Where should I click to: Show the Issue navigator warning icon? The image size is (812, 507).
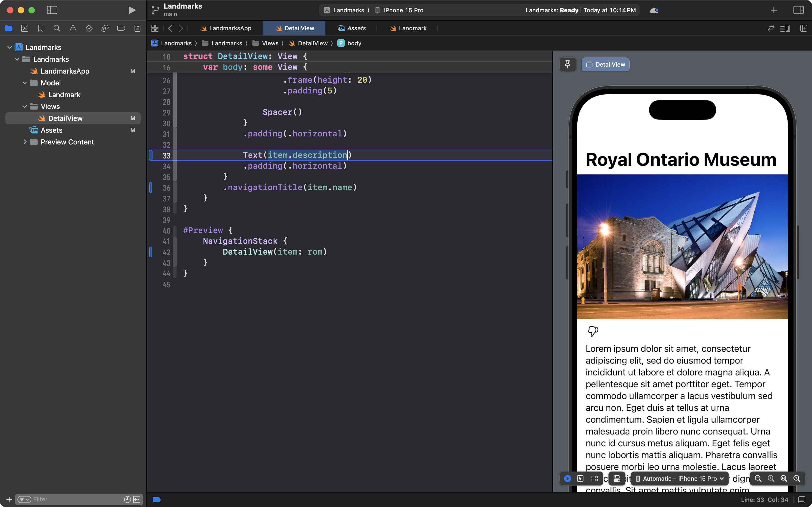(73, 28)
